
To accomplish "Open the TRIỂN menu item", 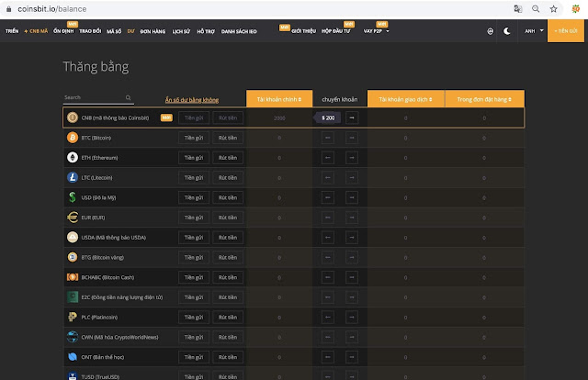I will click(x=12, y=31).
